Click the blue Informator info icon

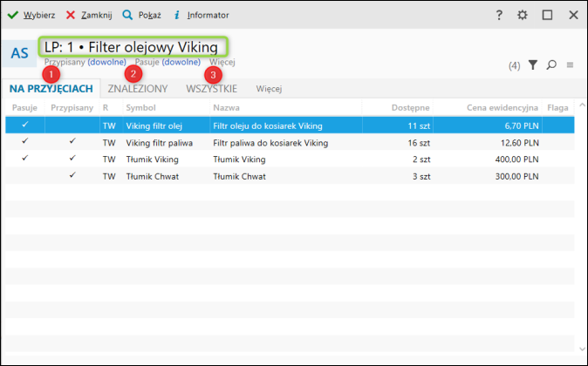(176, 15)
